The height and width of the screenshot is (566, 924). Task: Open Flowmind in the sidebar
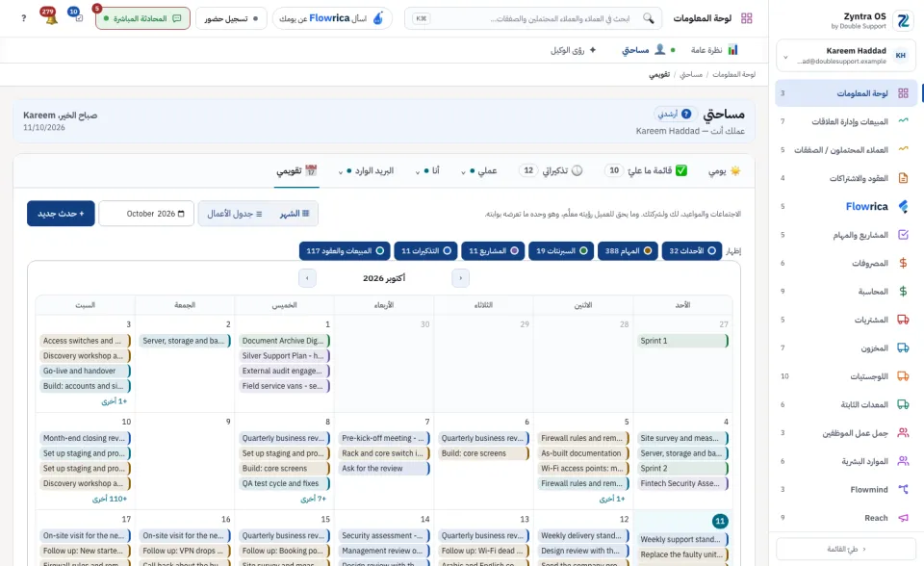tap(846, 489)
